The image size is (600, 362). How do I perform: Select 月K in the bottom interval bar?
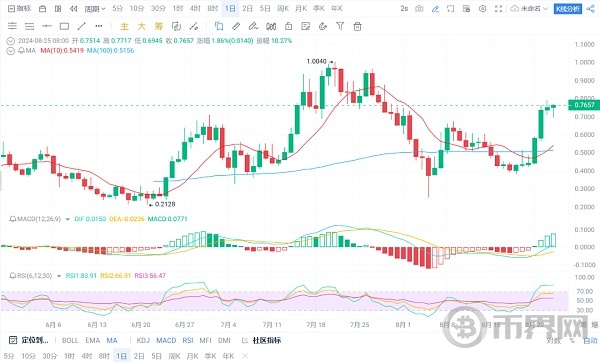(x=192, y=356)
